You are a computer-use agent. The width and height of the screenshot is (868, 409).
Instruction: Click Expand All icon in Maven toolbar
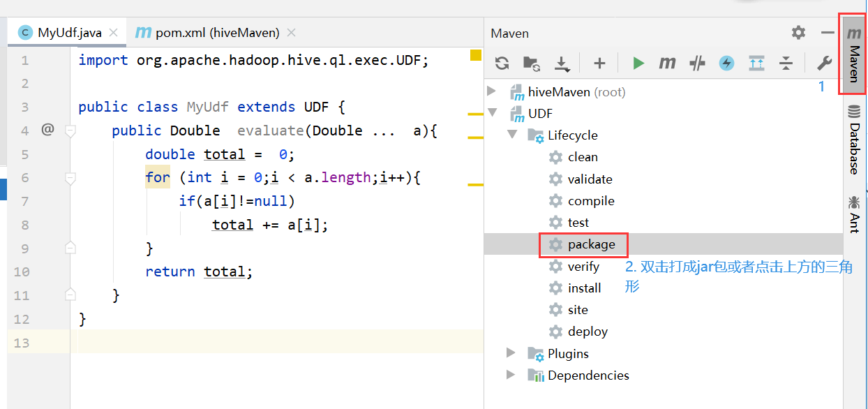click(756, 64)
